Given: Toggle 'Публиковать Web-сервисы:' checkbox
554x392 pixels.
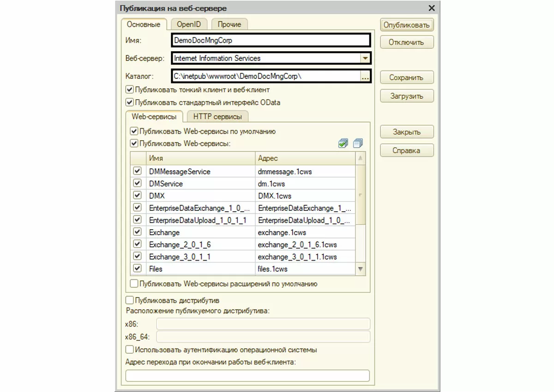Looking at the screenshot, I should (x=134, y=143).
